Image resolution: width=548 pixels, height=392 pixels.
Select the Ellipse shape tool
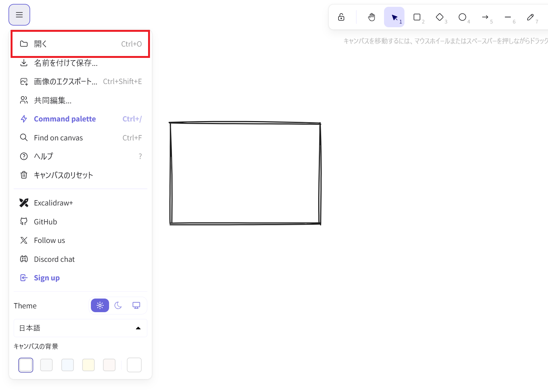[x=462, y=17]
